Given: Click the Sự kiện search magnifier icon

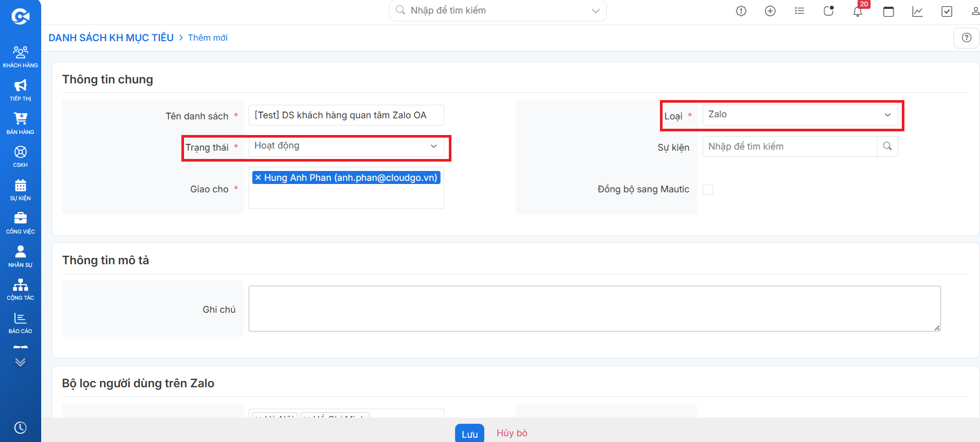Looking at the screenshot, I should pos(888,146).
